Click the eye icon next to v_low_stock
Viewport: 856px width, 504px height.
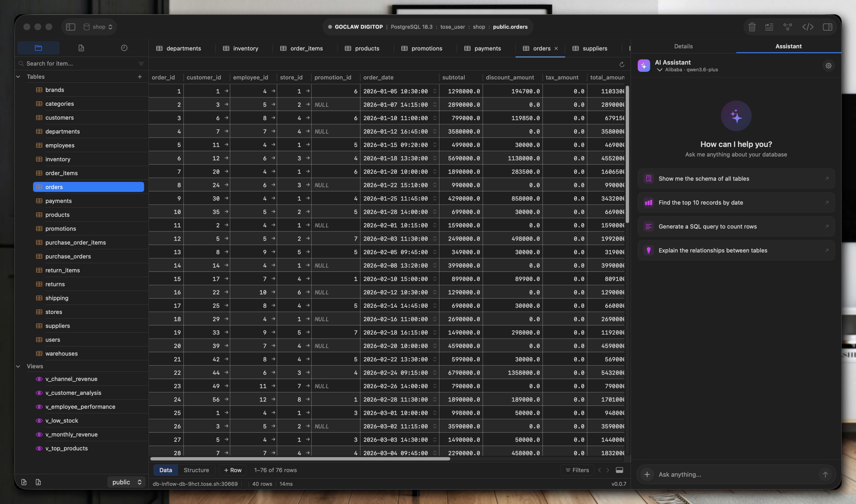[39, 420]
